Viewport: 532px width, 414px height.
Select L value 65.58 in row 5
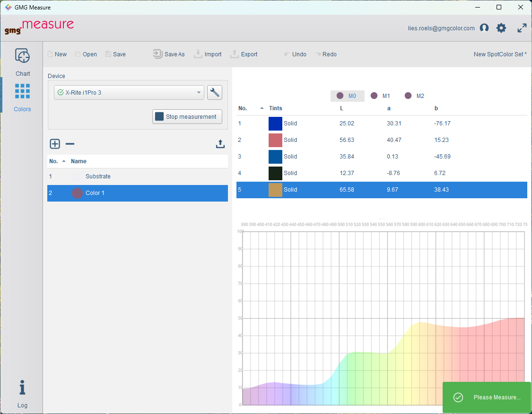[347, 190]
